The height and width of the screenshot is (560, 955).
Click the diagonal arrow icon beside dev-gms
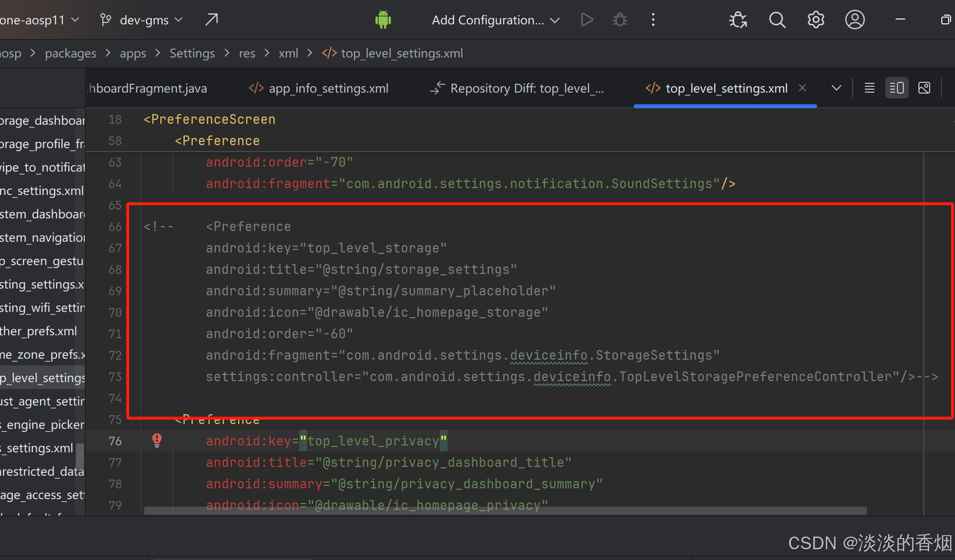click(x=212, y=20)
